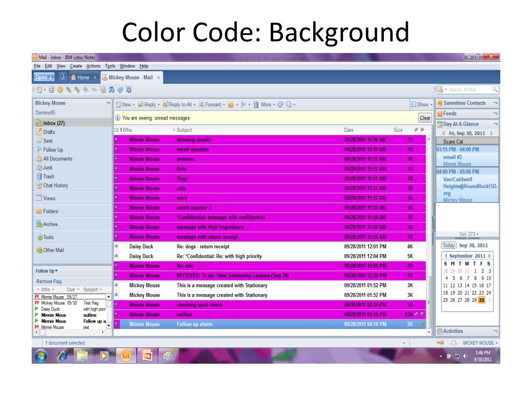This screenshot has width=532, height=399.
Task: Click the Activities panel icon
Action: (440, 331)
